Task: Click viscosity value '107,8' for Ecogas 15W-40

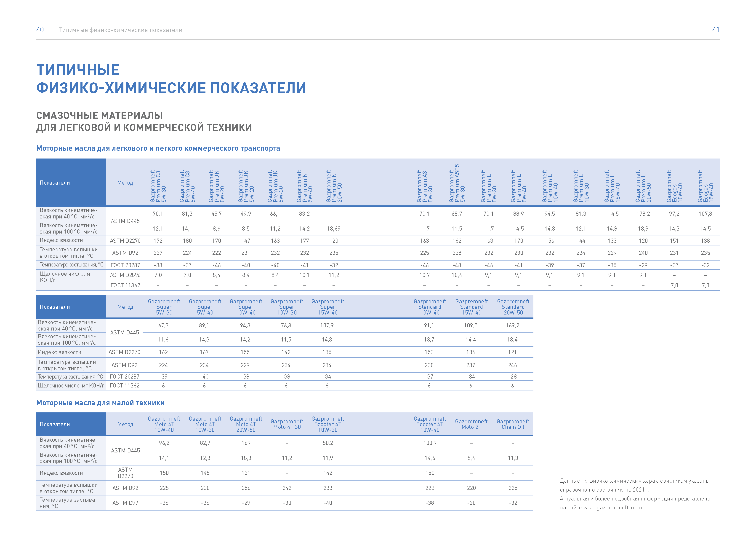Action: coord(705,214)
